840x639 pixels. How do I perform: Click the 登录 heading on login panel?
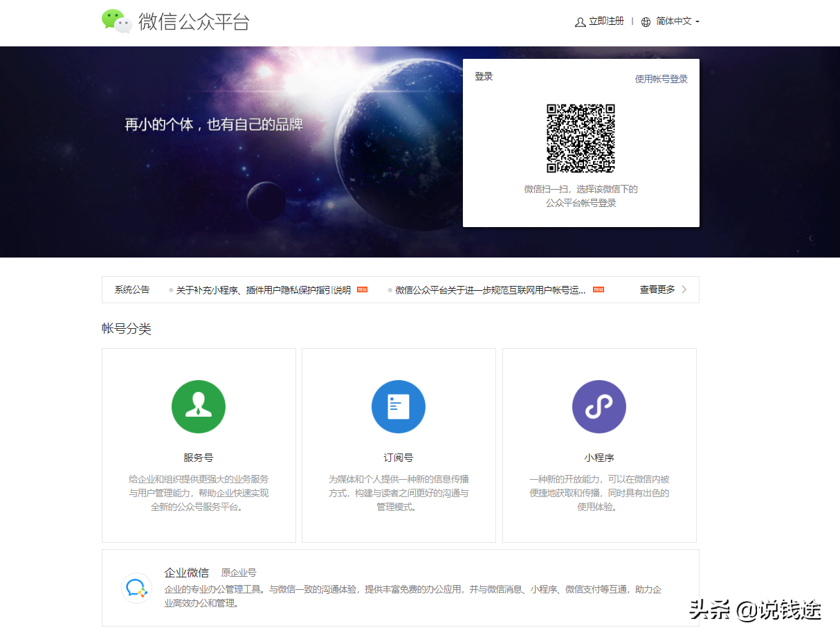pos(483,76)
